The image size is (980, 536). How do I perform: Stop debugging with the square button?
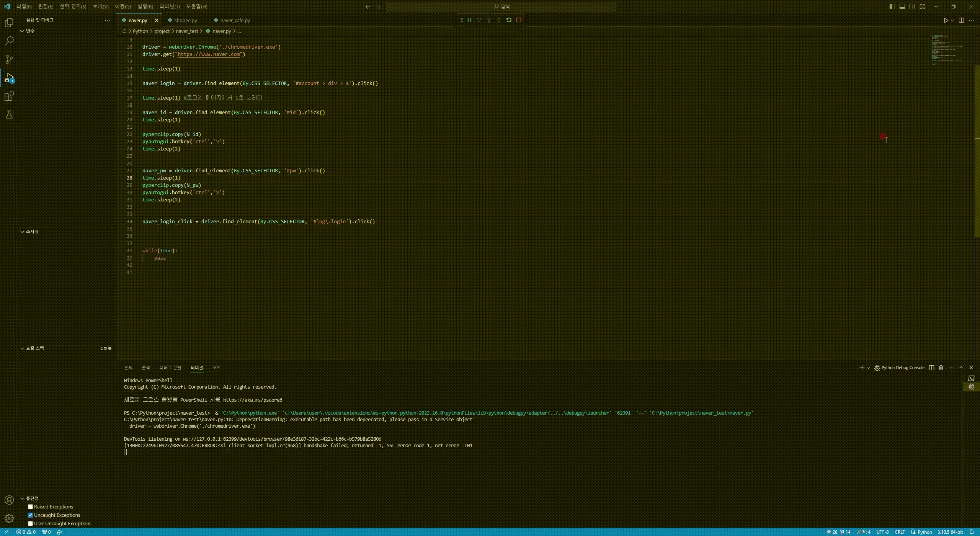coord(519,20)
